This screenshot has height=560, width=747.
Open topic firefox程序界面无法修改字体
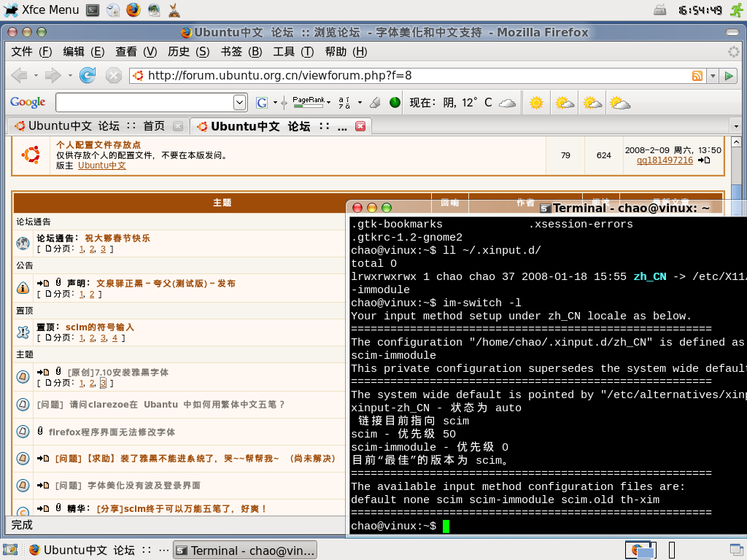click(x=112, y=432)
